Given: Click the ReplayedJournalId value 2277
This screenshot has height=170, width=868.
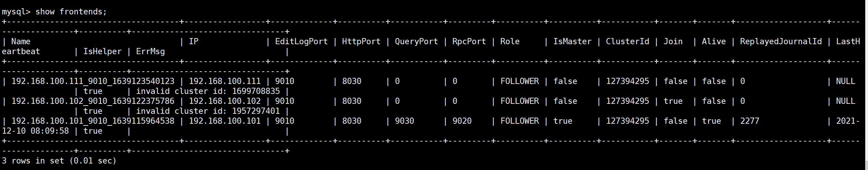Looking at the screenshot, I should point(749,121).
